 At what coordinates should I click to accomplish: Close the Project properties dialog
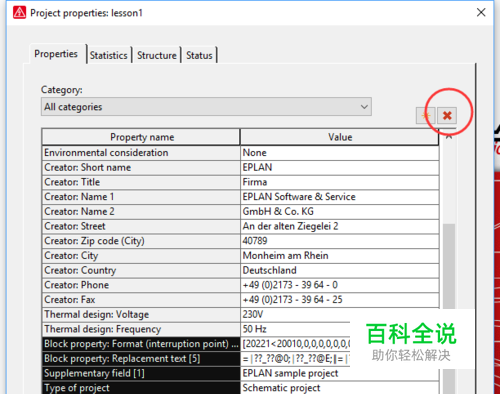pyautogui.click(x=481, y=13)
